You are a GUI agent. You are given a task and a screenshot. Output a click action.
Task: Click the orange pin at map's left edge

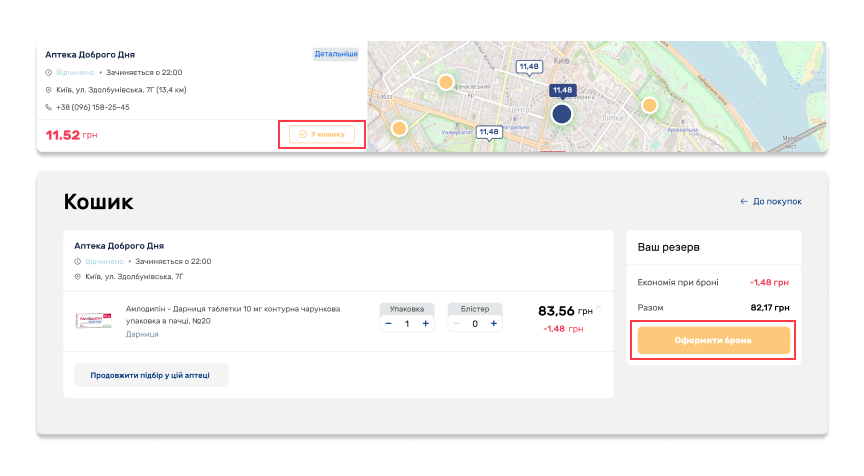[x=399, y=128]
